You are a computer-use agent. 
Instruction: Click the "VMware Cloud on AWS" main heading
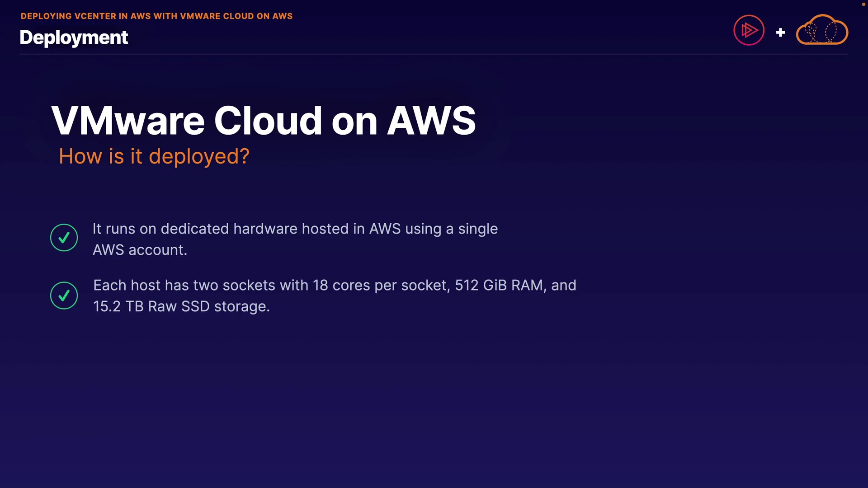(x=263, y=121)
